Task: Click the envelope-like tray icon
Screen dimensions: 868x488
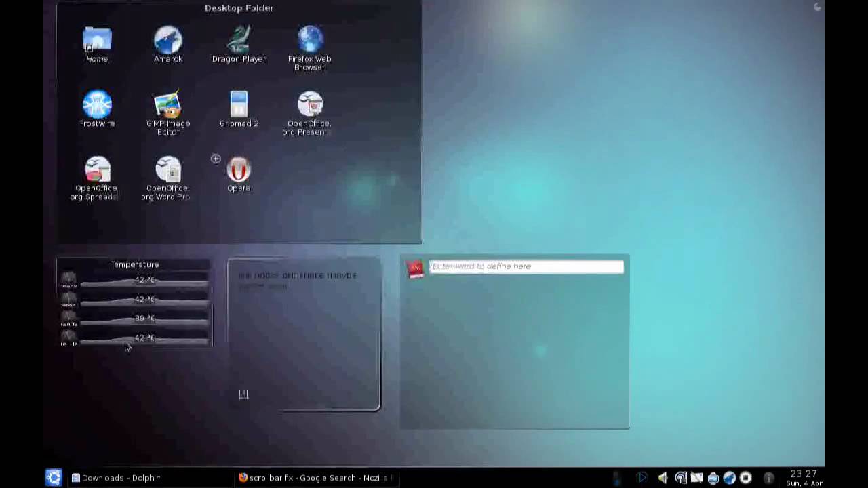Action: tap(697, 478)
